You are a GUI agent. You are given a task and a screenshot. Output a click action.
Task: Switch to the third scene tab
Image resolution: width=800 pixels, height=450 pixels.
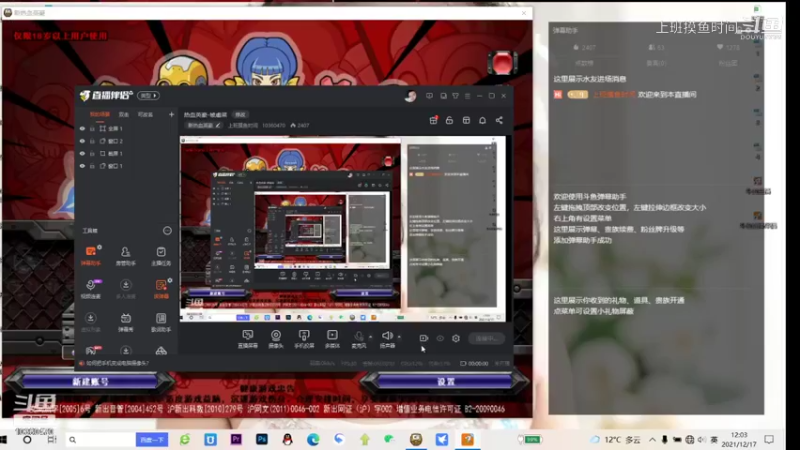point(145,115)
